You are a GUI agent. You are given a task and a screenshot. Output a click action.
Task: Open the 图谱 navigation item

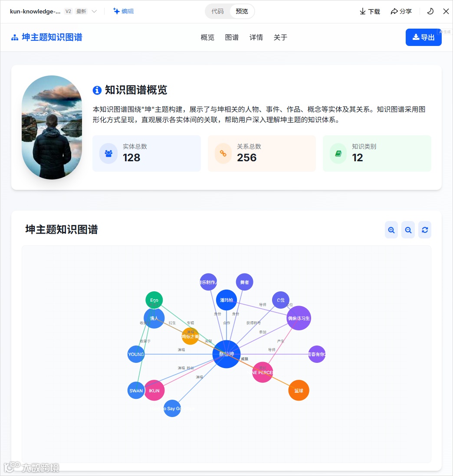pos(232,37)
